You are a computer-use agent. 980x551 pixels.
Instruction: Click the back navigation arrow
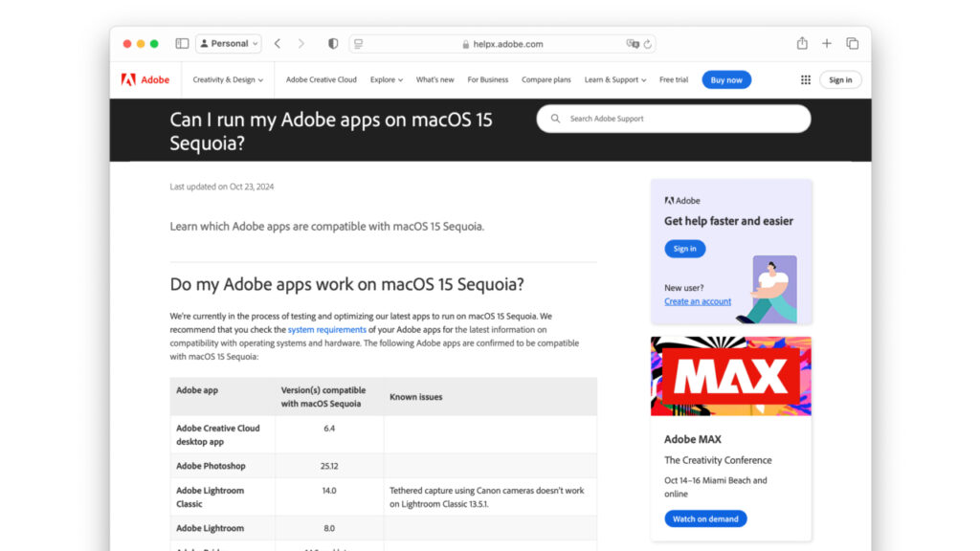pos(278,44)
